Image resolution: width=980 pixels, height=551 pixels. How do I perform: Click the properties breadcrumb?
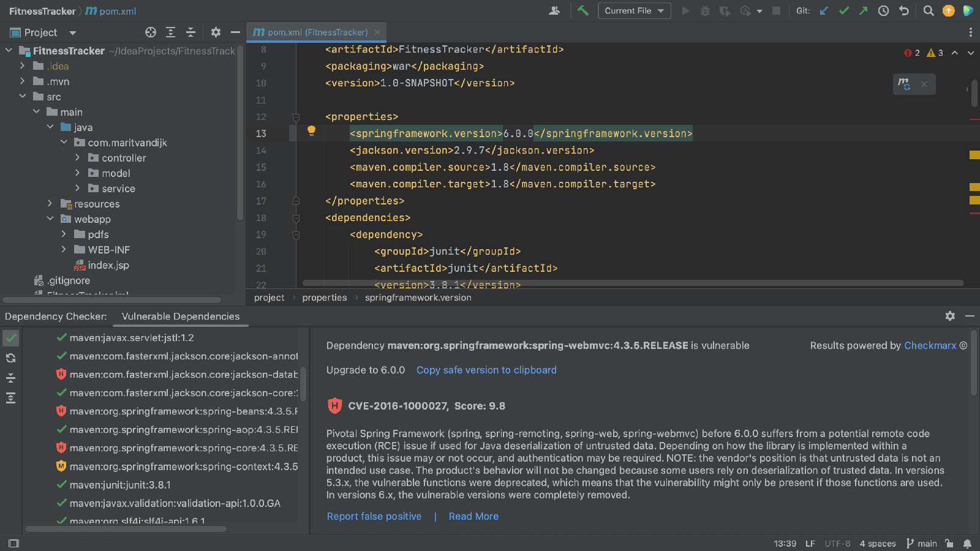tap(325, 298)
